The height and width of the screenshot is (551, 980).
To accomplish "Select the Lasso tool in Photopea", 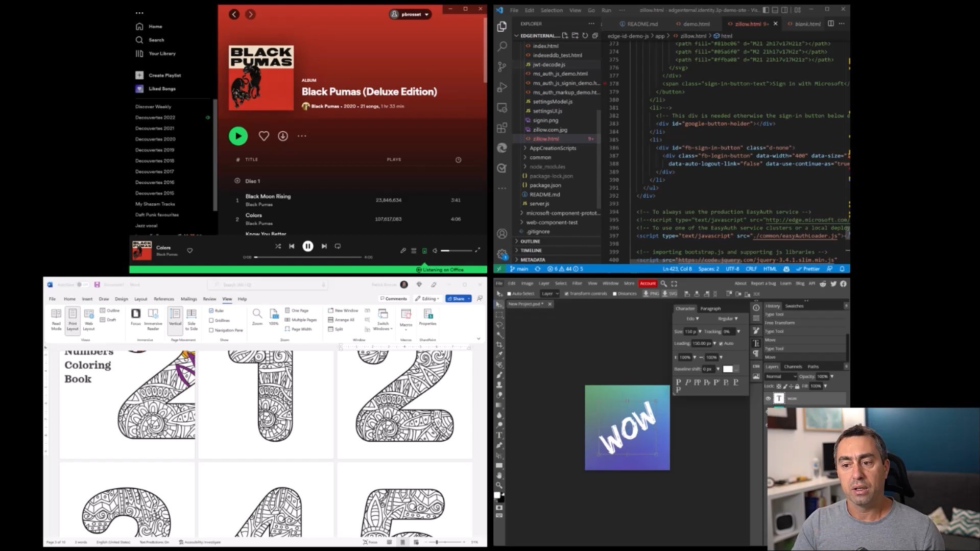I will tap(499, 325).
